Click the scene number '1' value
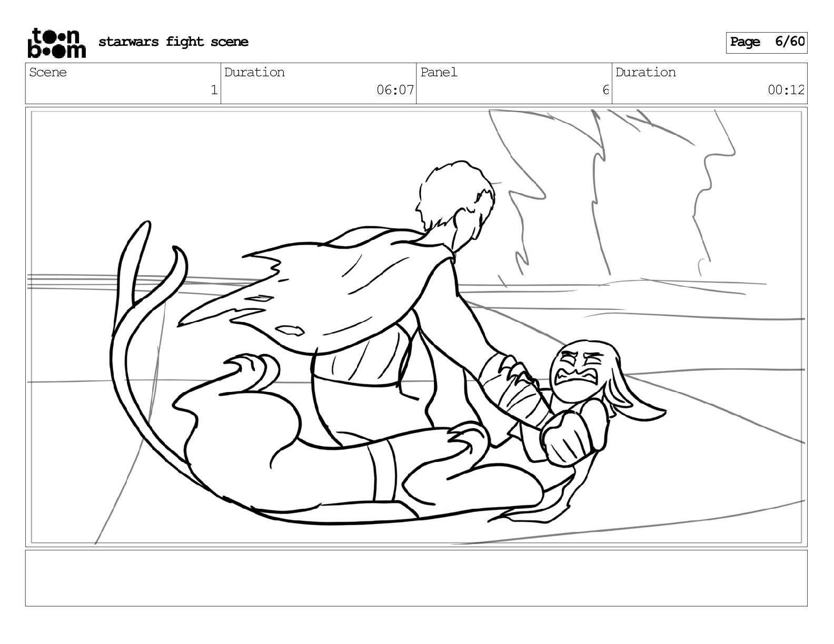The height and width of the screenshot is (644, 834). point(214,90)
